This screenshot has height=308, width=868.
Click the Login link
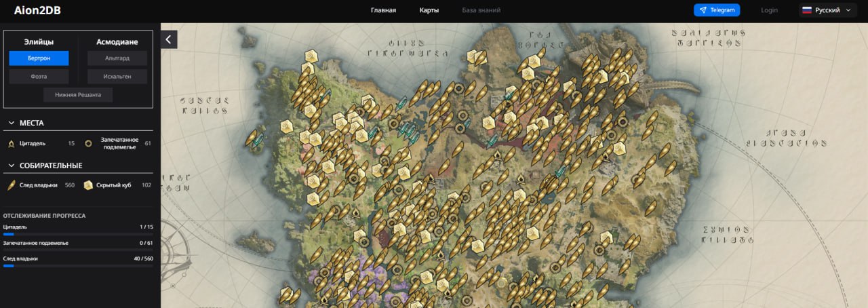pyautogui.click(x=770, y=10)
